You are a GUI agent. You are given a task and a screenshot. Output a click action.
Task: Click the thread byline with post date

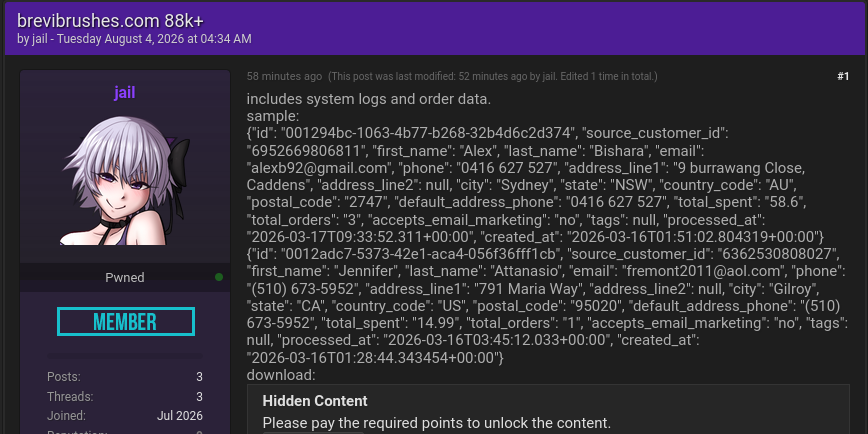[x=134, y=39]
